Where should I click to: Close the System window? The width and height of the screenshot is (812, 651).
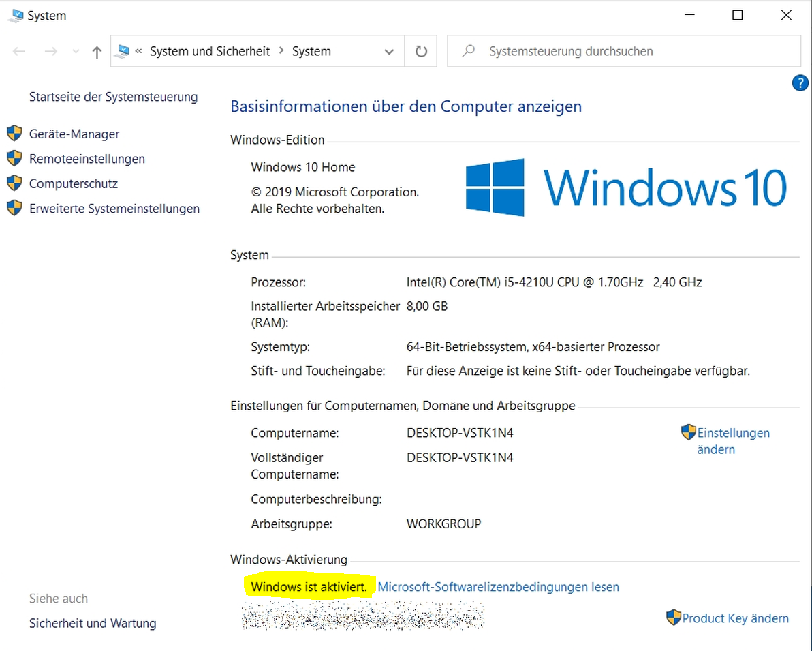tap(786, 15)
